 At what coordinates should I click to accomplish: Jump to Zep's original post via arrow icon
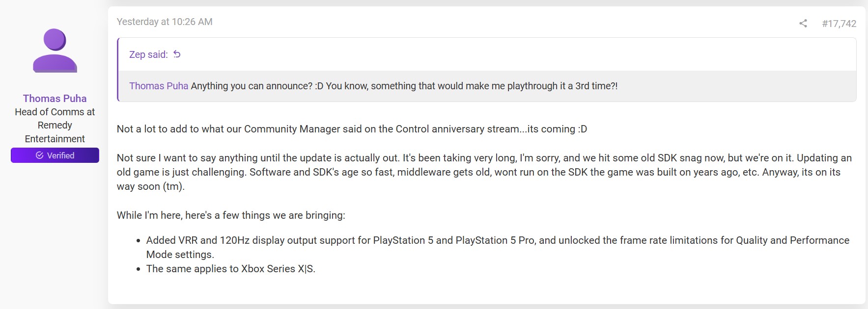tap(177, 54)
